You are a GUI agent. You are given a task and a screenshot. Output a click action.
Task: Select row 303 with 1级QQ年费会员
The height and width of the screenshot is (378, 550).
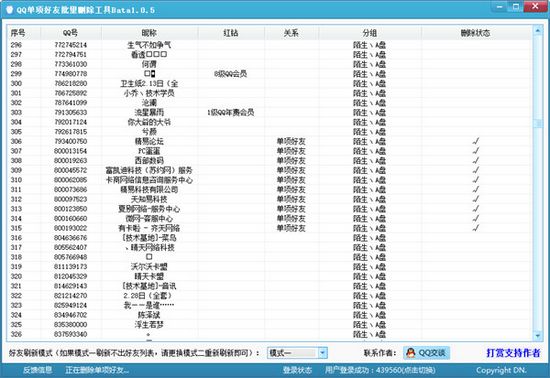[x=269, y=112]
